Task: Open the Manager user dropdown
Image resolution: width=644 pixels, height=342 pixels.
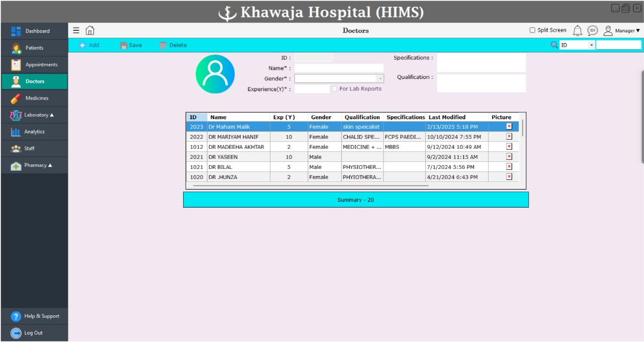Action: click(622, 31)
